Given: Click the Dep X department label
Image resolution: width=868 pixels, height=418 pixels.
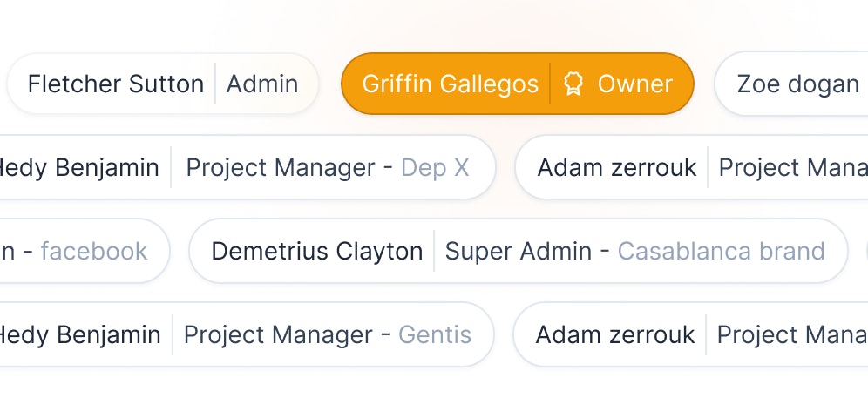Looking at the screenshot, I should (435, 167).
